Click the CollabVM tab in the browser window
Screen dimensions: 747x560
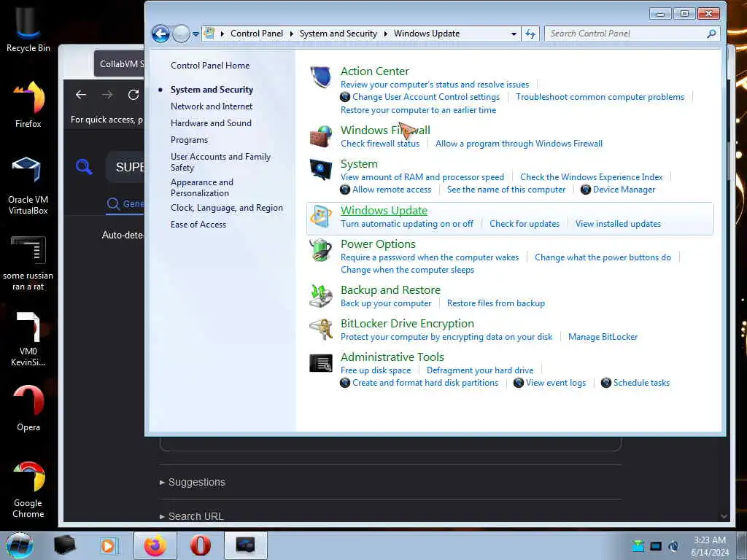point(120,64)
